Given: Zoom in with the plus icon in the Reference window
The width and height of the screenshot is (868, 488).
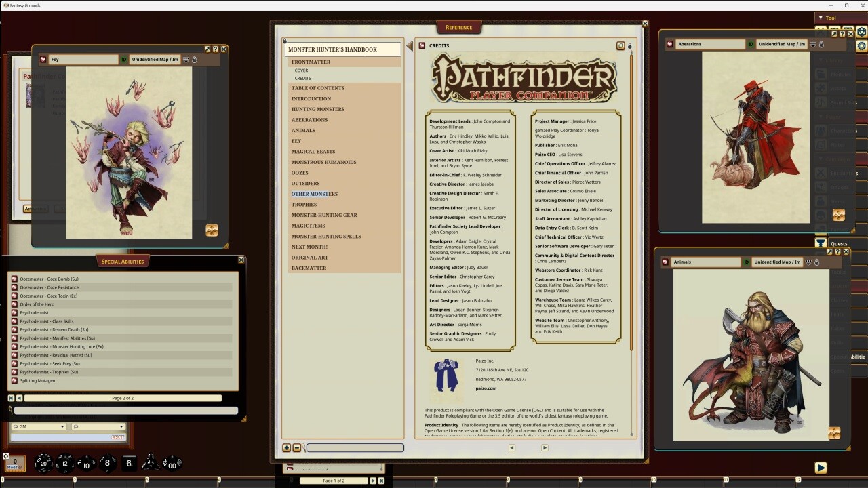Looking at the screenshot, I should (287, 448).
